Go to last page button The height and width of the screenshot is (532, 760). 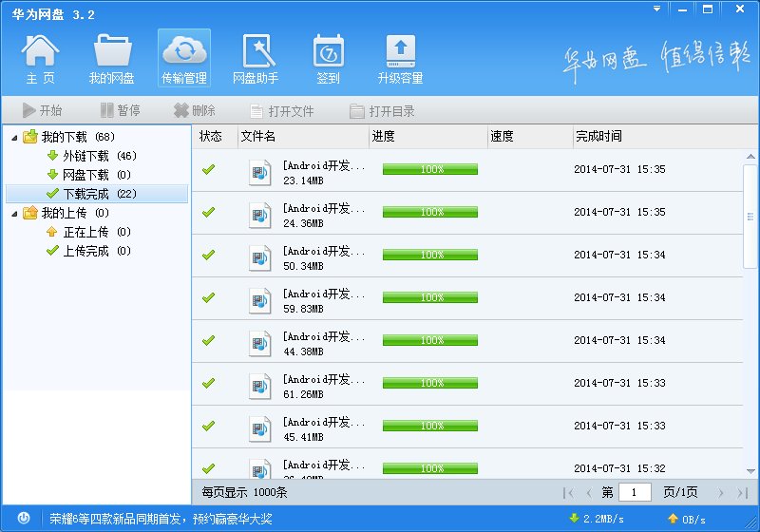point(742,493)
